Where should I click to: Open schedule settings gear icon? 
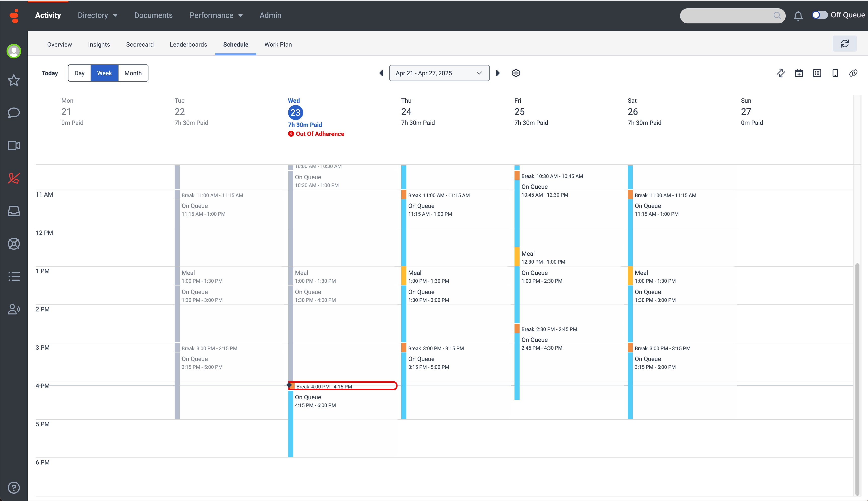point(516,73)
